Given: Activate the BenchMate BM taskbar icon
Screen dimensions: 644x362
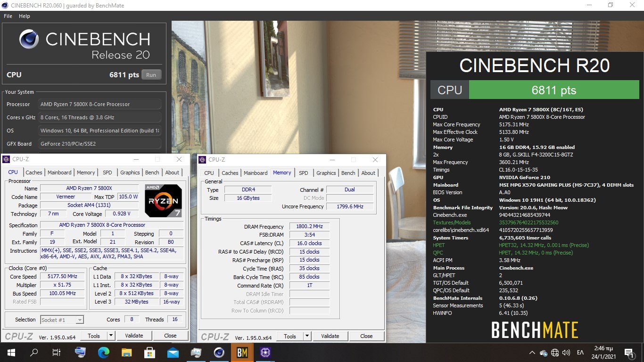Looking at the screenshot, I should [242, 352].
